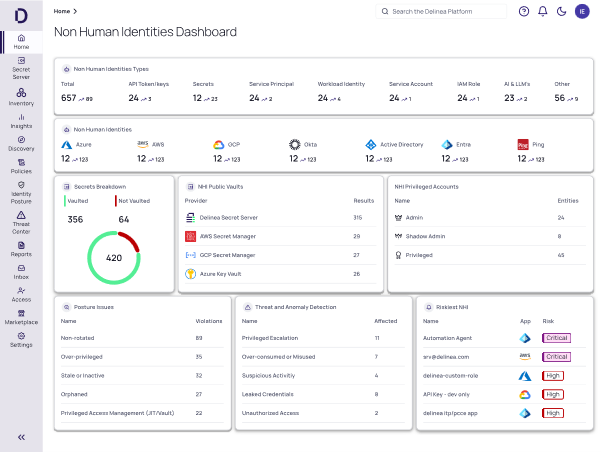Open Threat Center in the sidebar

(21, 223)
